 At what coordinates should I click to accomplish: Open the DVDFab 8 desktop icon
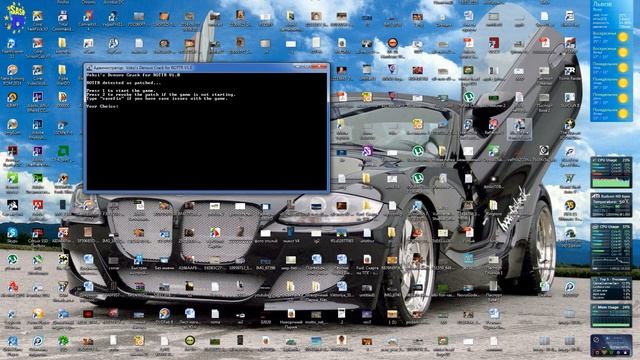[164, 316]
